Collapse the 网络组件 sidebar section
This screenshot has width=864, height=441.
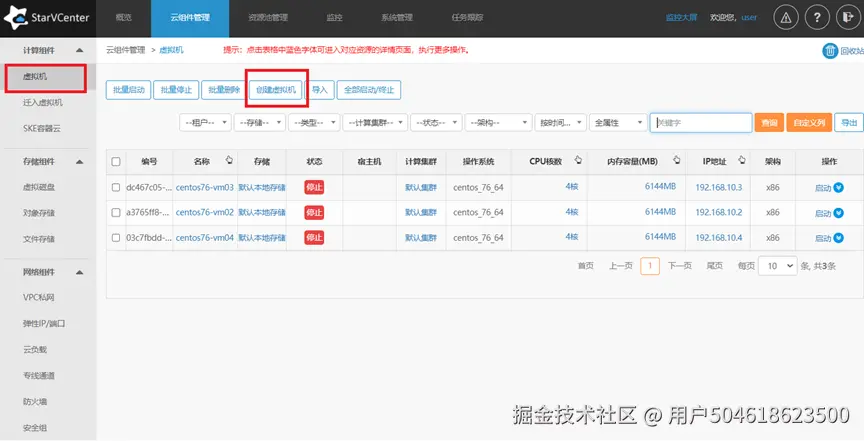point(79,272)
